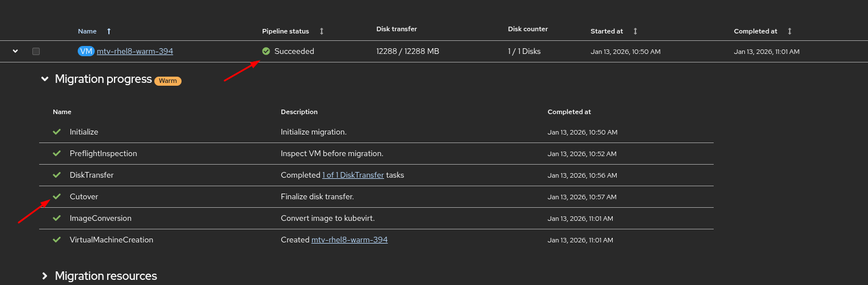
Task: Click Pipeline status sort arrows
Action: click(x=322, y=31)
